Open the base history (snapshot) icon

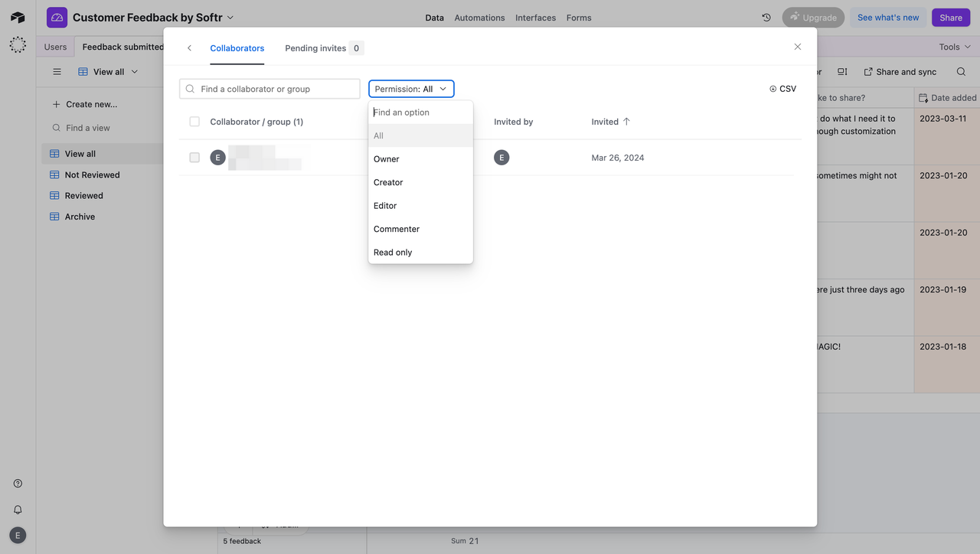(766, 17)
